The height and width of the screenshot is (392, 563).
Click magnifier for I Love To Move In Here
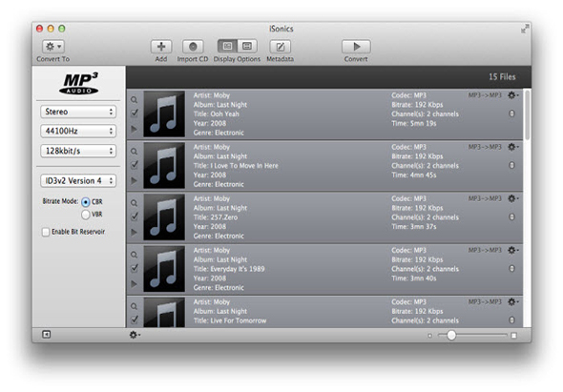click(x=134, y=152)
